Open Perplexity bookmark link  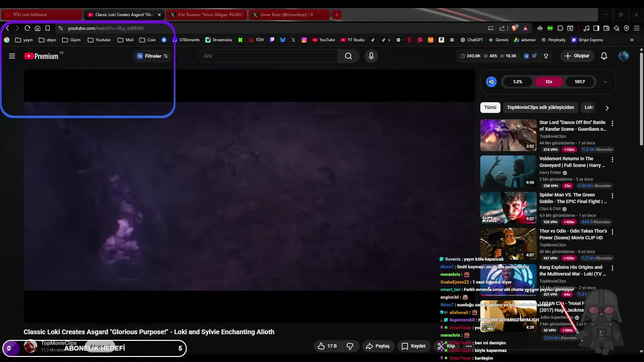553,40
